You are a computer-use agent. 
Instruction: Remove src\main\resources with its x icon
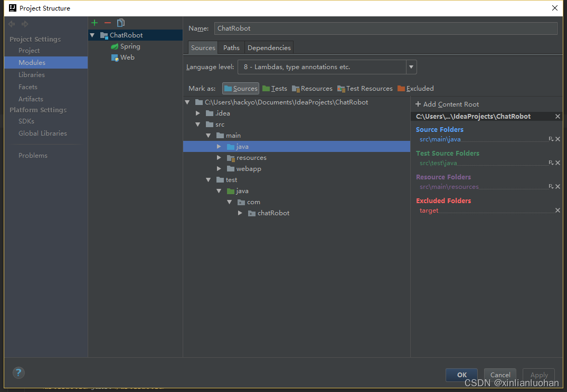point(557,186)
